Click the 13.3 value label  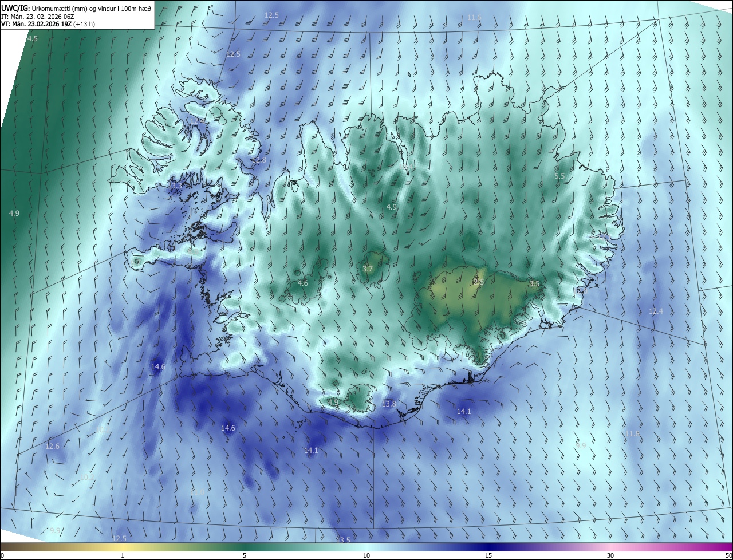click(x=175, y=186)
